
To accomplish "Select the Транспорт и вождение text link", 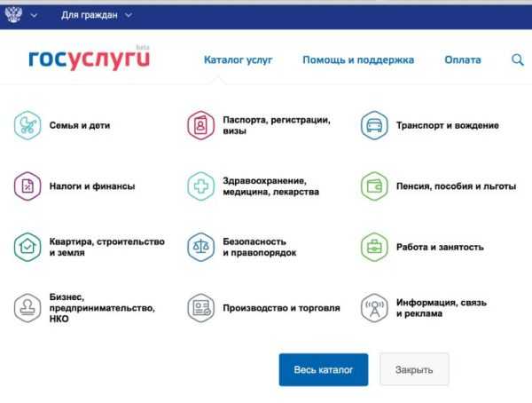I will [x=448, y=125].
